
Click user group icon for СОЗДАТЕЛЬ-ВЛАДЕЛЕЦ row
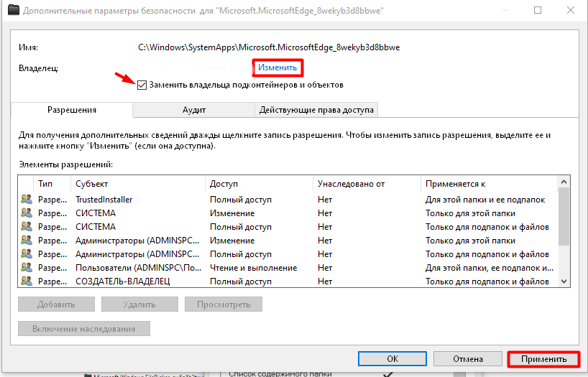pyautogui.click(x=27, y=281)
